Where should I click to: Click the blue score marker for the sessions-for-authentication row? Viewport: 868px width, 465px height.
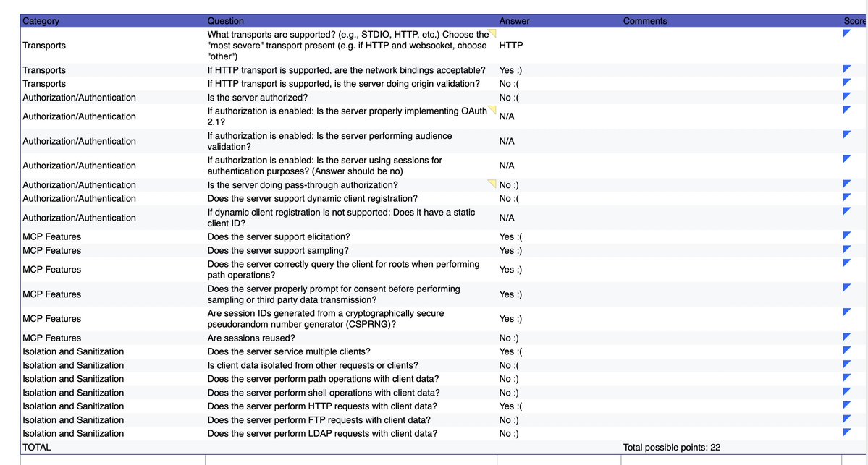click(846, 158)
